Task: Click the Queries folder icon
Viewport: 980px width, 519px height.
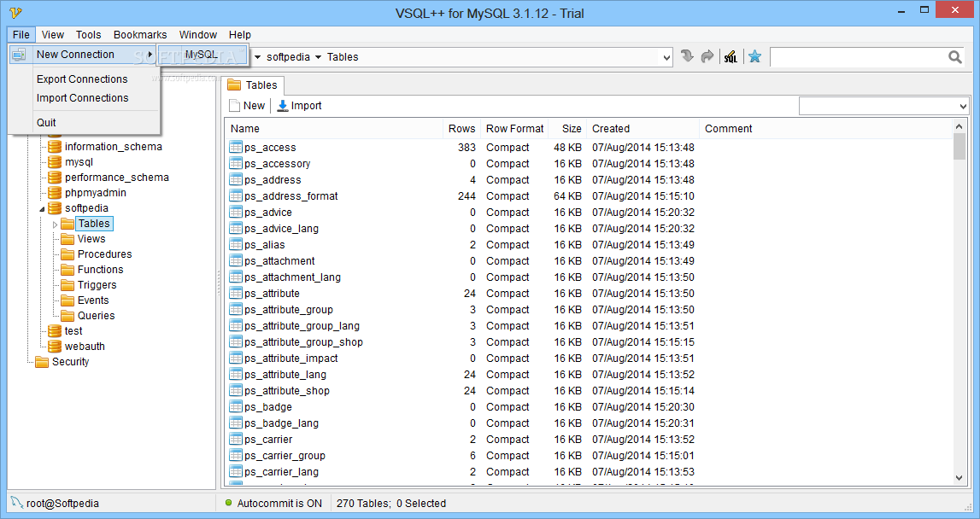Action: point(67,315)
